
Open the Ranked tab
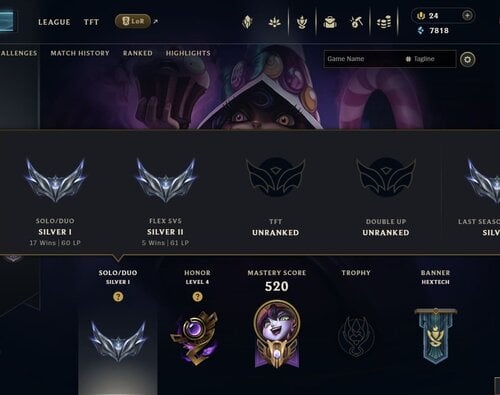pos(138,53)
